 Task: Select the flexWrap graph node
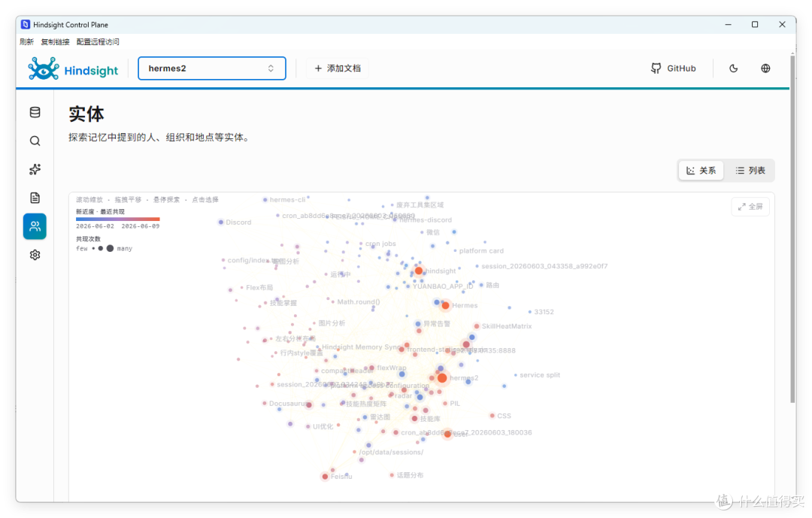coord(372,368)
